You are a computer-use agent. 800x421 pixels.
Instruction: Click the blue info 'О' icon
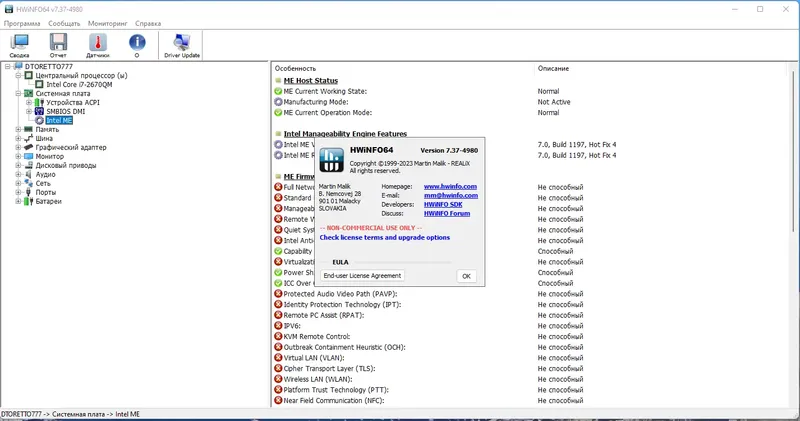(137, 42)
